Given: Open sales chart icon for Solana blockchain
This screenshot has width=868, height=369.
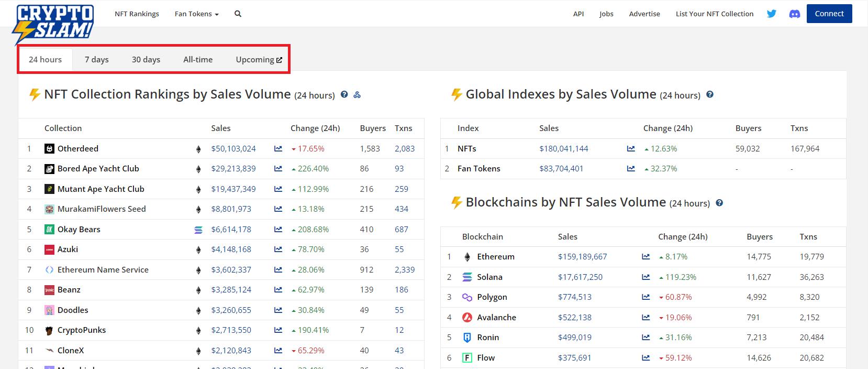Looking at the screenshot, I should tap(646, 277).
